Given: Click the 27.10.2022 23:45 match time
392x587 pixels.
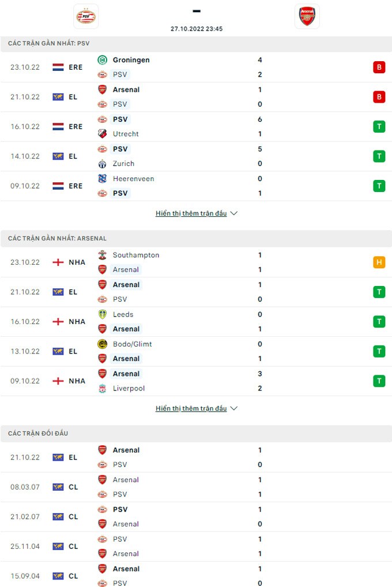Looking at the screenshot, I should click(x=197, y=28).
